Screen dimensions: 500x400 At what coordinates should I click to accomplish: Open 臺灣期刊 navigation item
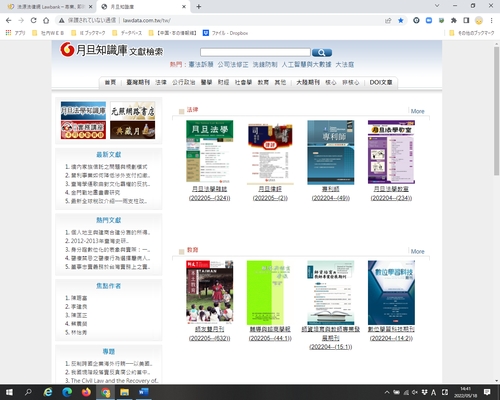click(138, 82)
